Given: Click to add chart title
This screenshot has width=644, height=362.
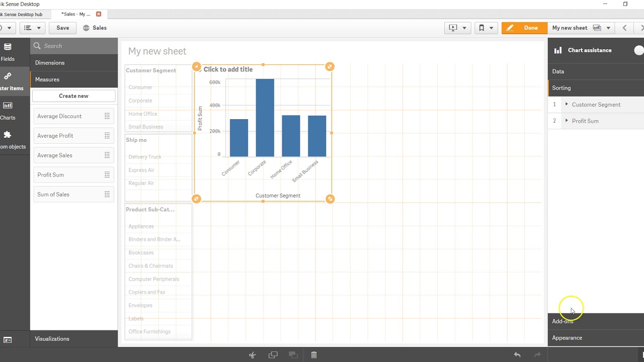Looking at the screenshot, I should tap(228, 69).
